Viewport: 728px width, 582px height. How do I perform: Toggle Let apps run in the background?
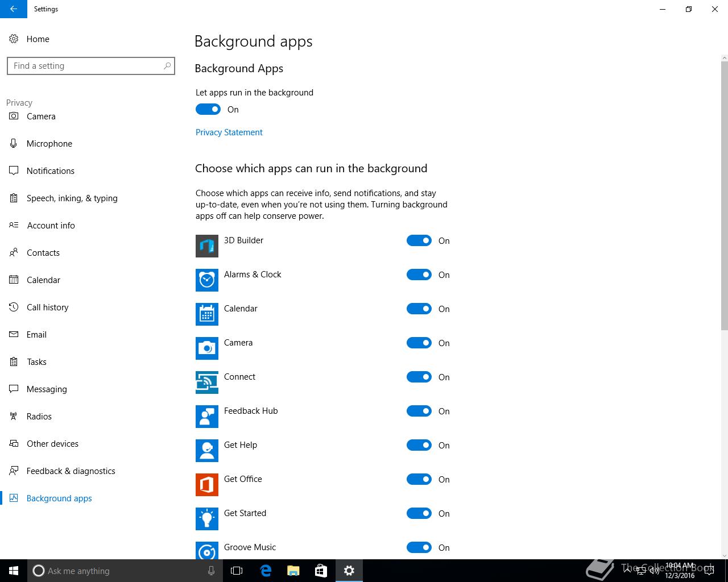click(208, 109)
